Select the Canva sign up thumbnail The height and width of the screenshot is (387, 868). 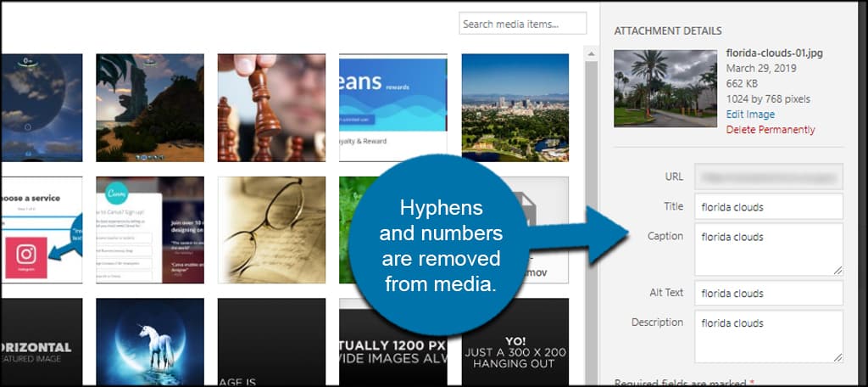click(150, 230)
